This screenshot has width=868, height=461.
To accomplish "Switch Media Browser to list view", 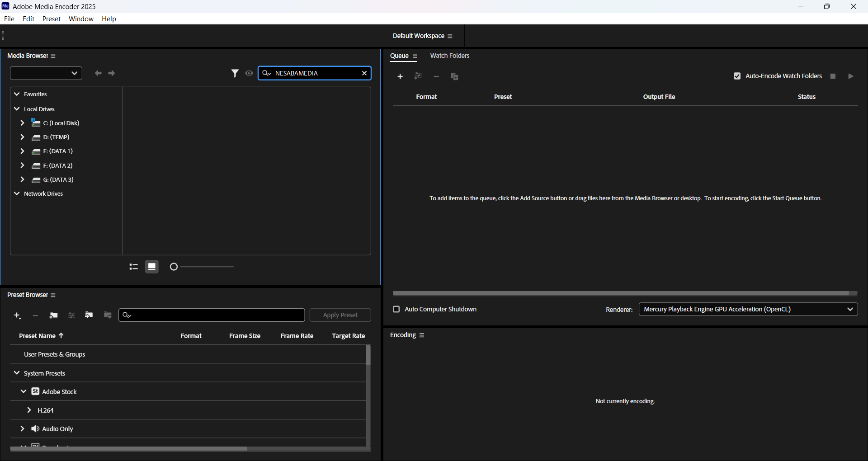I will pos(133,267).
